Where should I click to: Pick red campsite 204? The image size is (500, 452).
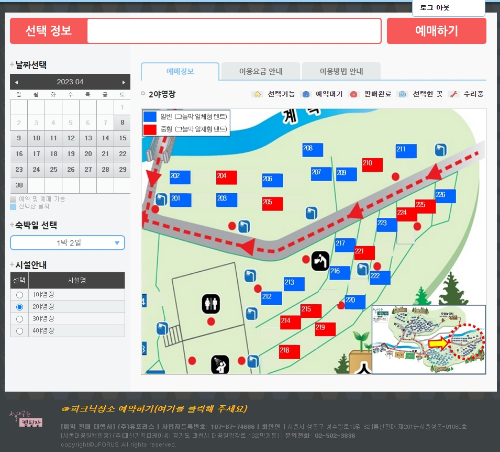click(x=226, y=177)
